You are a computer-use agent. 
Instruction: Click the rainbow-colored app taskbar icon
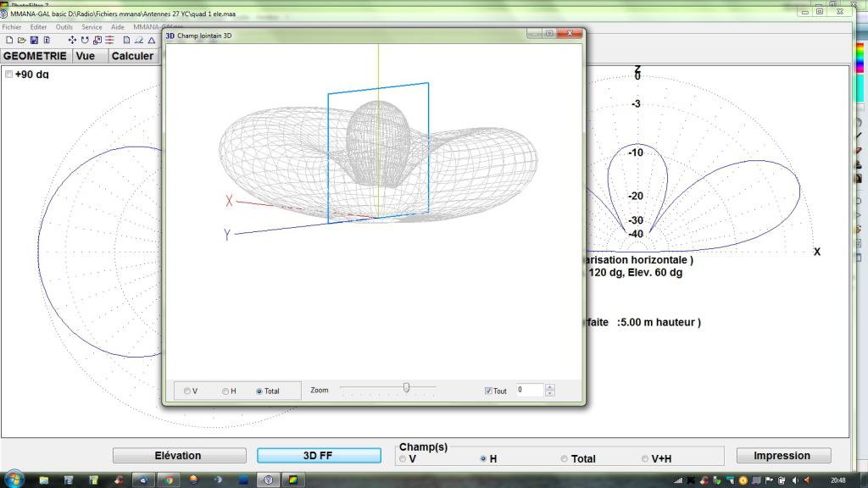(x=292, y=480)
